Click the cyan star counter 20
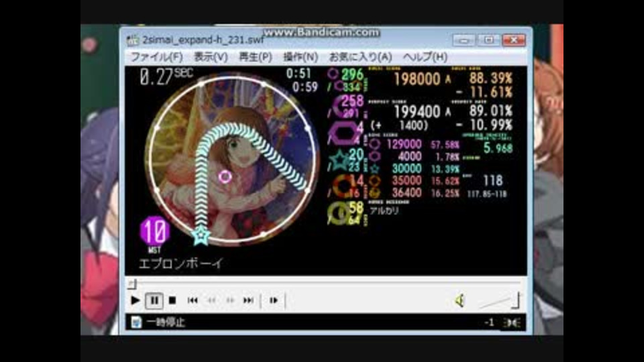The width and height of the screenshot is (644, 362). 356,154
